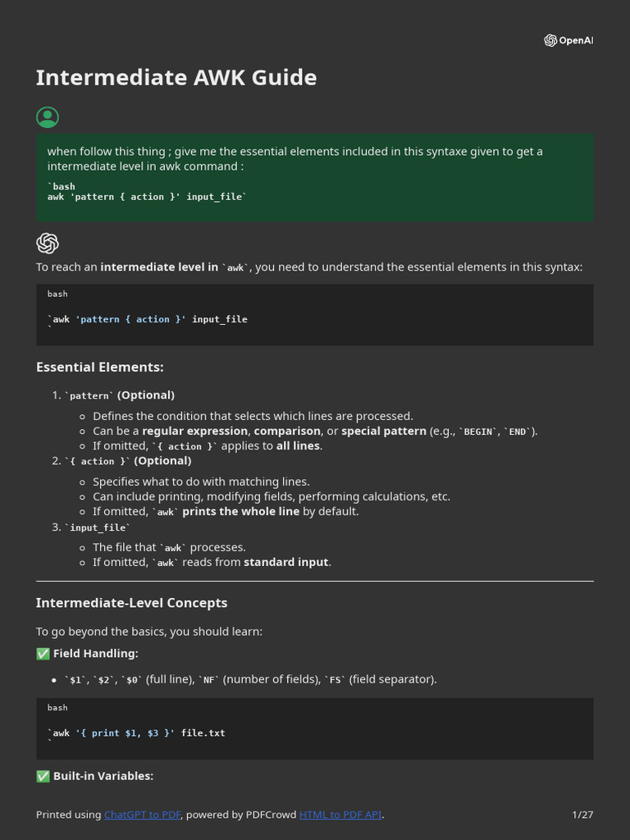Click the green user prompt message box
630x840 pixels.
click(314, 177)
